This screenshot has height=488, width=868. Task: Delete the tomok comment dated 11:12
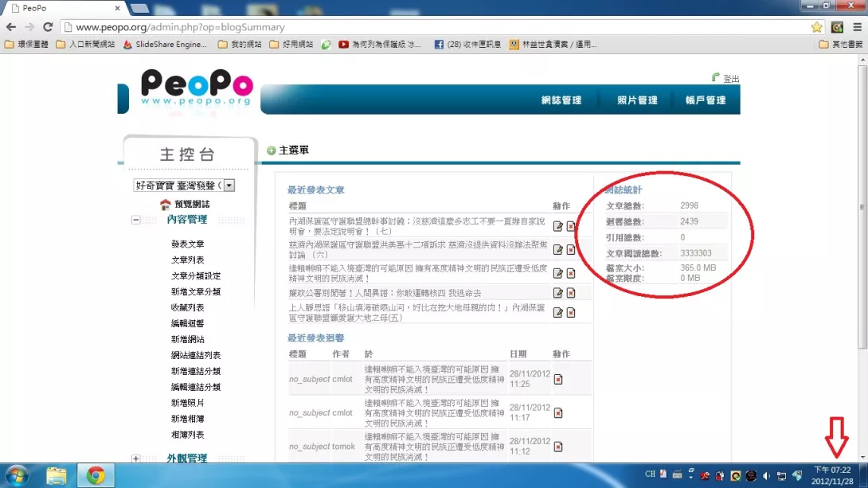(x=558, y=447)
